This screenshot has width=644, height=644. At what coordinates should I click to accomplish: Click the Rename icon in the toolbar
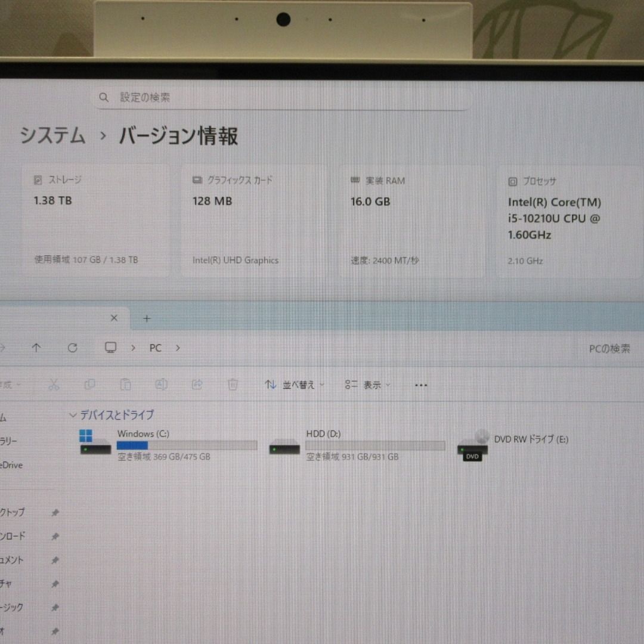pyautogui.click(x=162, y=385)
